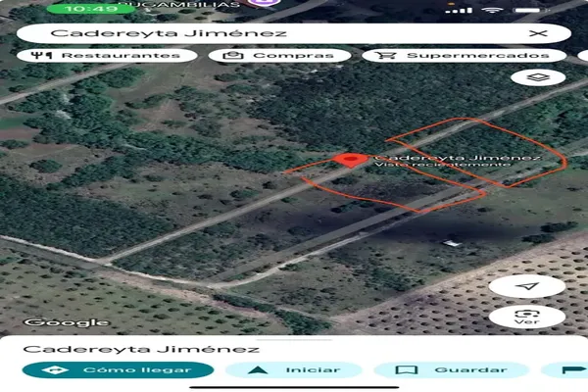This screenshot has height=392, width=588.
Task: Center map on my current location
Action: (527, 286)
